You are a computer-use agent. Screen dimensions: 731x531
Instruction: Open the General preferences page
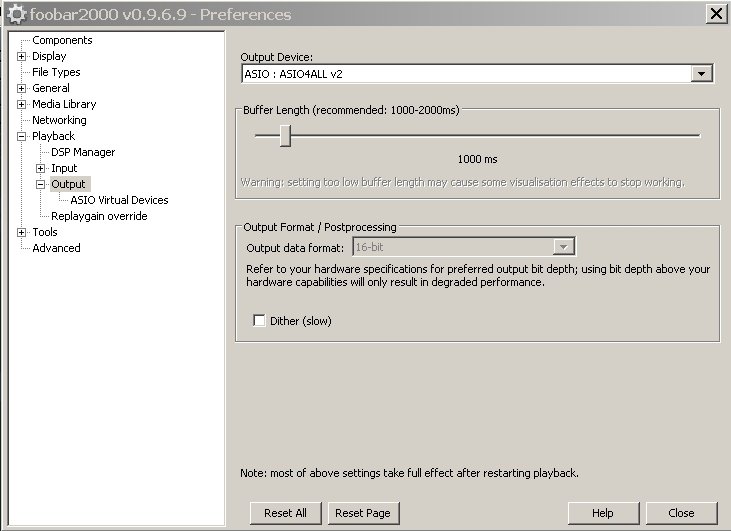51,88
